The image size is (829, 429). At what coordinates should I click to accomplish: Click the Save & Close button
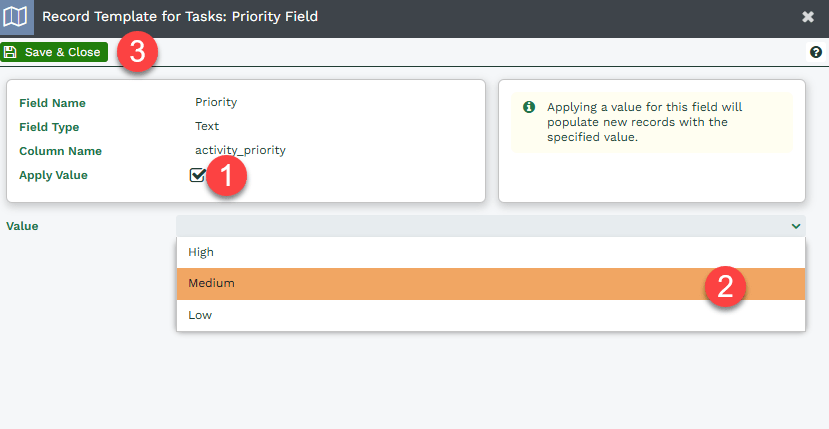click(54, 52)
